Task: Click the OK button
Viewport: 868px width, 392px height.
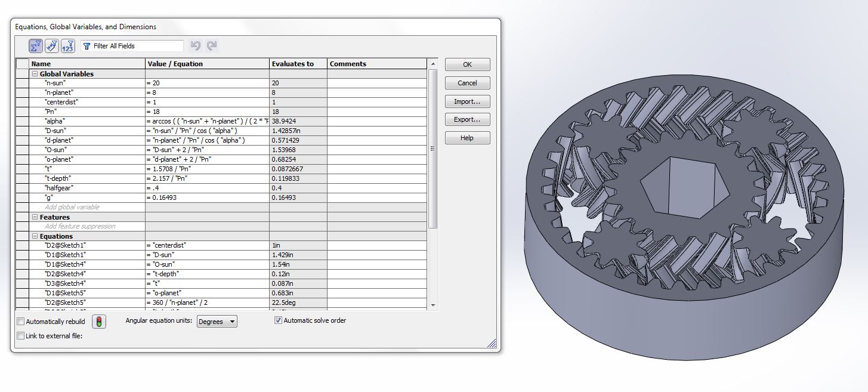Action: (467, 64)
